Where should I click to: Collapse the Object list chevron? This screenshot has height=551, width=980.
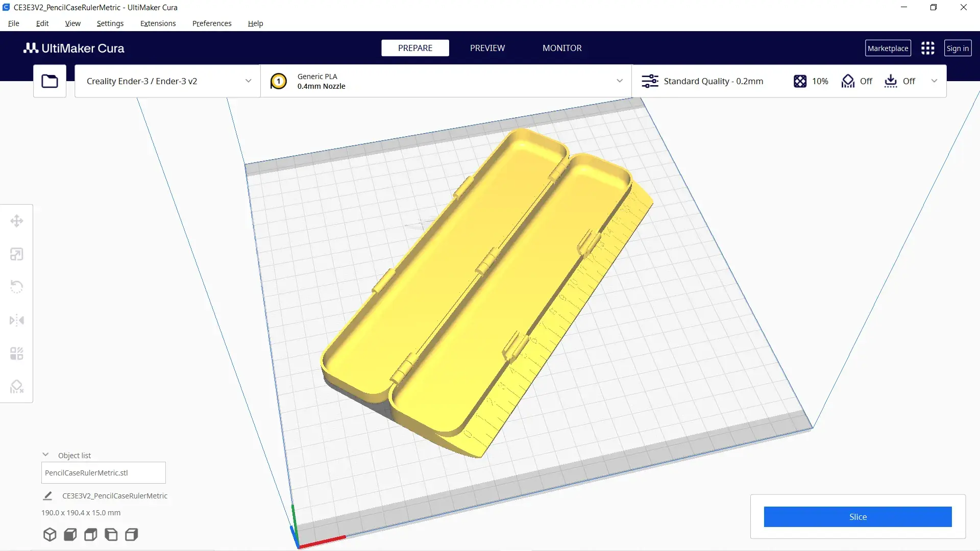click(45, 455)
